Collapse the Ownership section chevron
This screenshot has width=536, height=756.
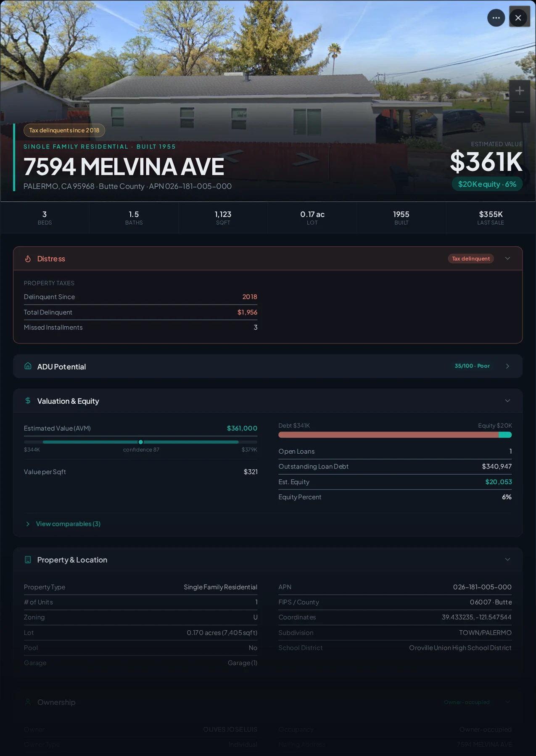click(507, 702)
